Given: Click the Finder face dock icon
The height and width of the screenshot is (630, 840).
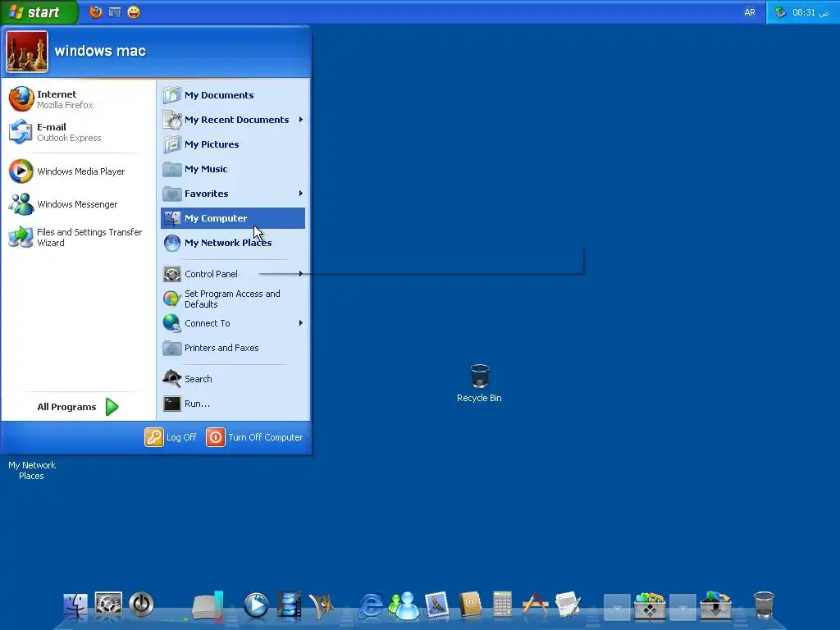Looking at the screenshot, I should coord(75,605).
